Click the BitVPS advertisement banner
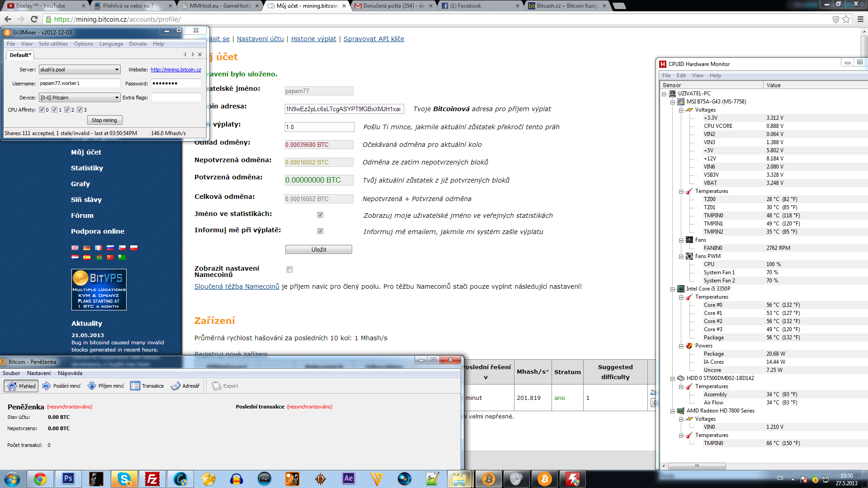The image size is (868, 488). point(99,290)
